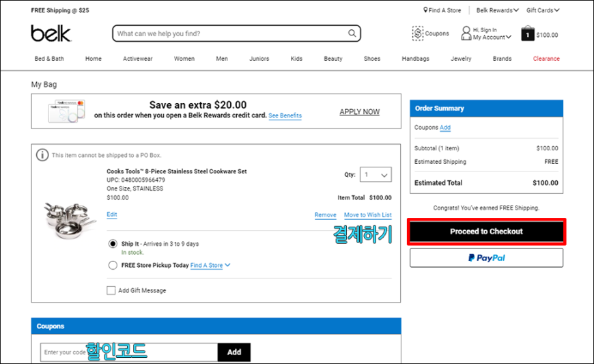Click Move to Wish List
The image size is (594, 364).
coord(368,214)
